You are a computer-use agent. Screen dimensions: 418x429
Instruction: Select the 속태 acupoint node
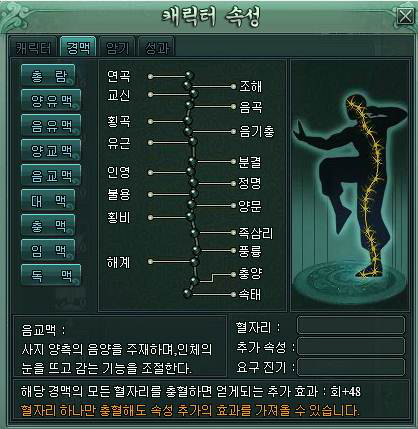pyautogui.click(x=233, y=294)
